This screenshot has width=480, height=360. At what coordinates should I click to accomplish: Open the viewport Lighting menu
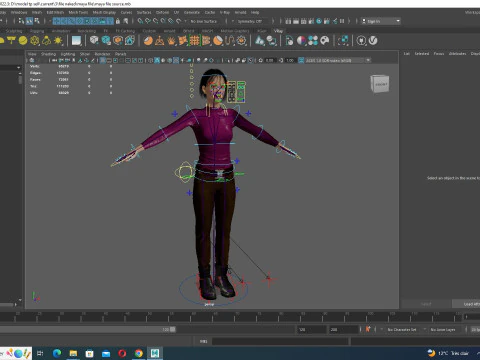(x=68, y=54)
